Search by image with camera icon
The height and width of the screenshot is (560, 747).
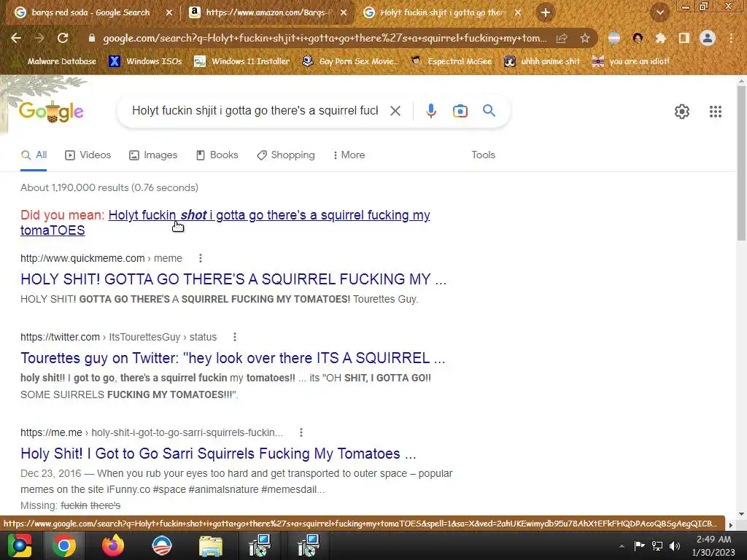[460, 111]
